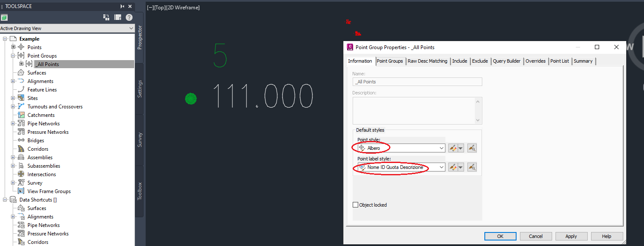Pick Point style from drawing icon

point(472,148)
